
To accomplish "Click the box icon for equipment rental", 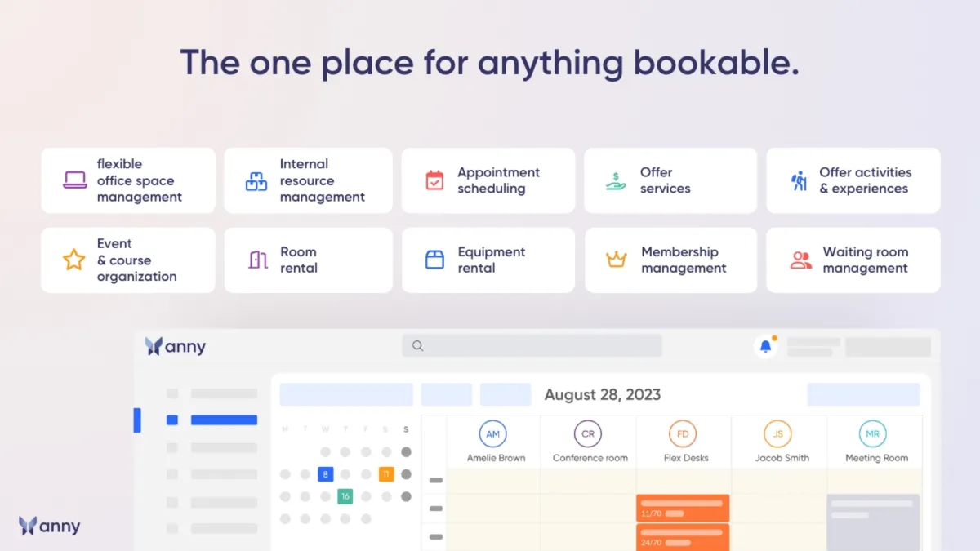I will [434, 260].
